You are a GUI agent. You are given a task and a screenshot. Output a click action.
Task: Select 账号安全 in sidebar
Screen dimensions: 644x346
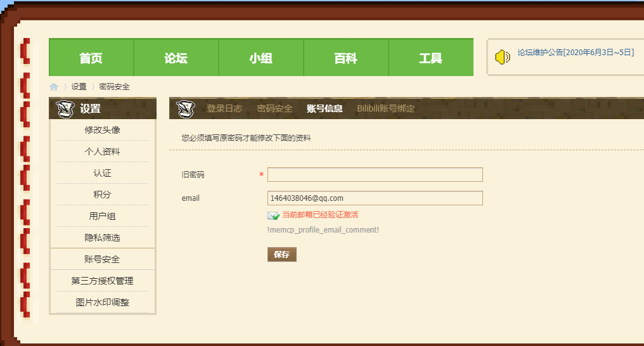102,259
